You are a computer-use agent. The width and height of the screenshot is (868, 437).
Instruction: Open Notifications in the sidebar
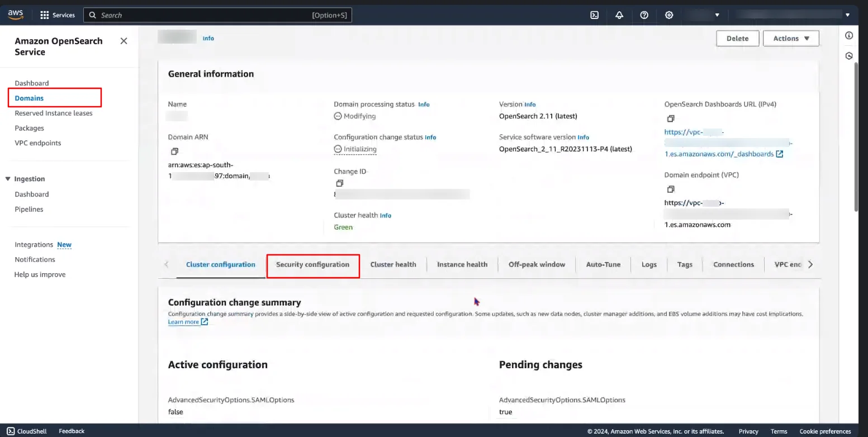tap(35, 259)
